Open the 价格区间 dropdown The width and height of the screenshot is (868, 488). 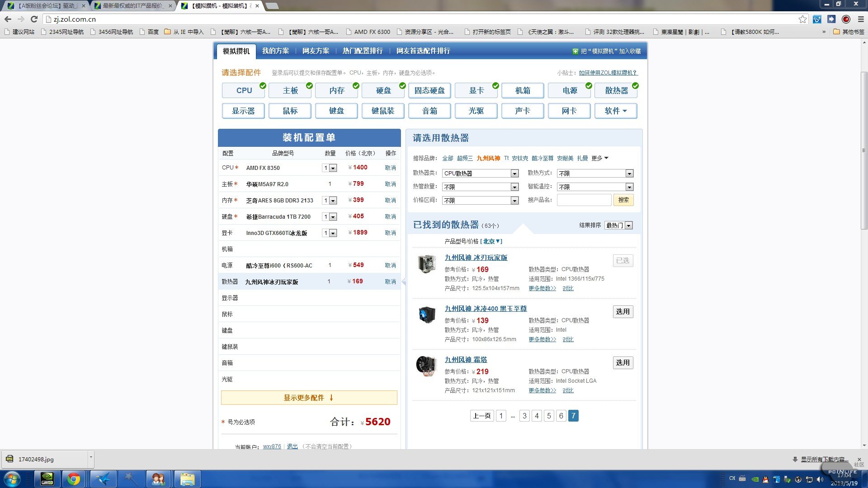tap(480, 201)
